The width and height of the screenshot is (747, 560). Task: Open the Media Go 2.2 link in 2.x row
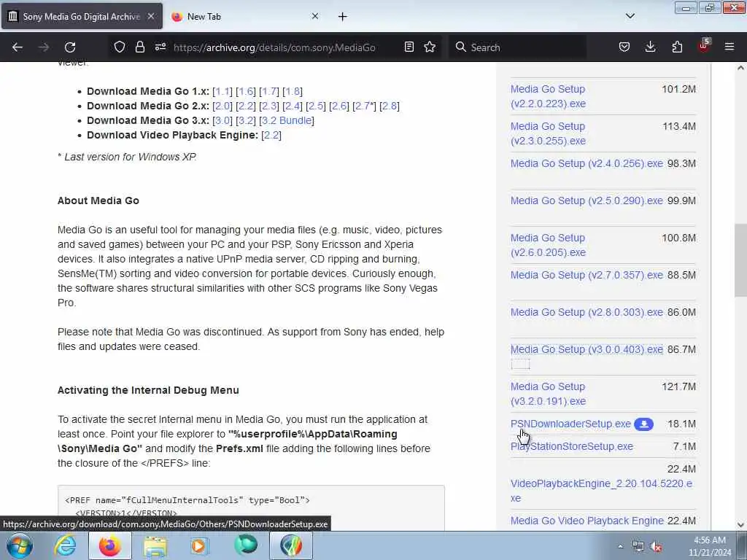245,106
